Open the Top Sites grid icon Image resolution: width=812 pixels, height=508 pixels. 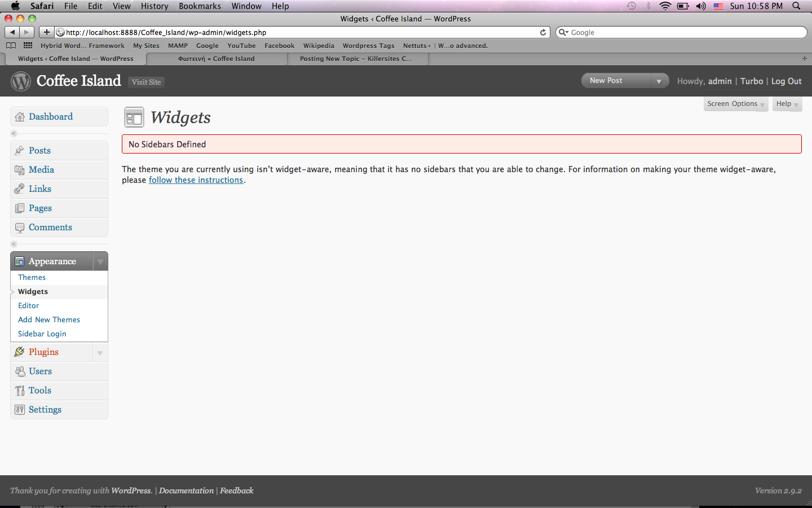28,46
